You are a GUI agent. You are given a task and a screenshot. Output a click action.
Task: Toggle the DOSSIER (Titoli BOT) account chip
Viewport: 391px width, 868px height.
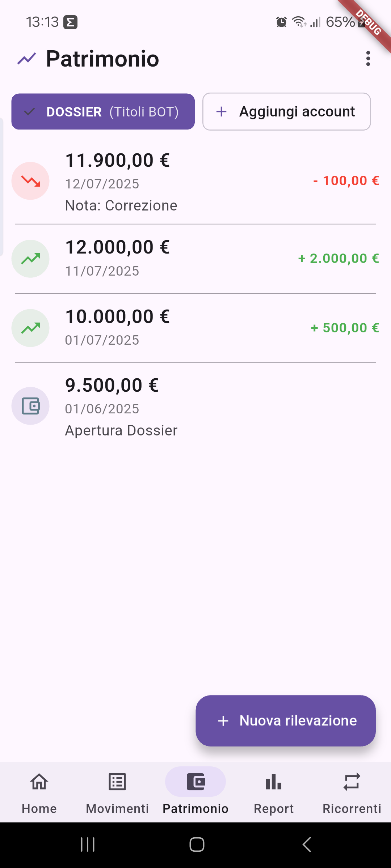coord(103,112)
